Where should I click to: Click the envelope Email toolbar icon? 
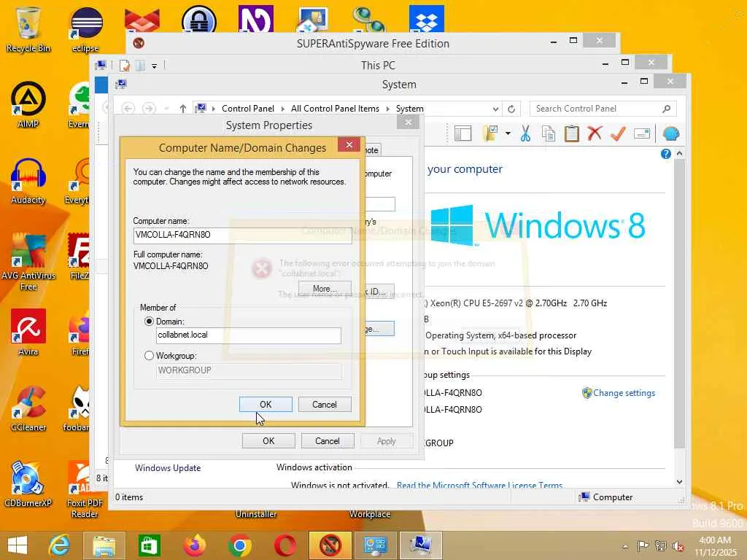coord(642,134)
